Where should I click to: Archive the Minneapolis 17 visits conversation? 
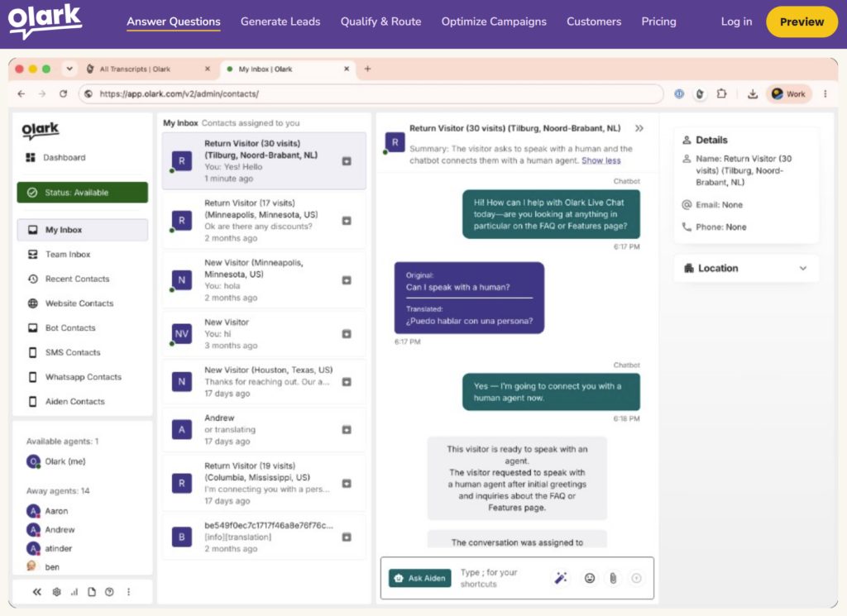[347, 220]
